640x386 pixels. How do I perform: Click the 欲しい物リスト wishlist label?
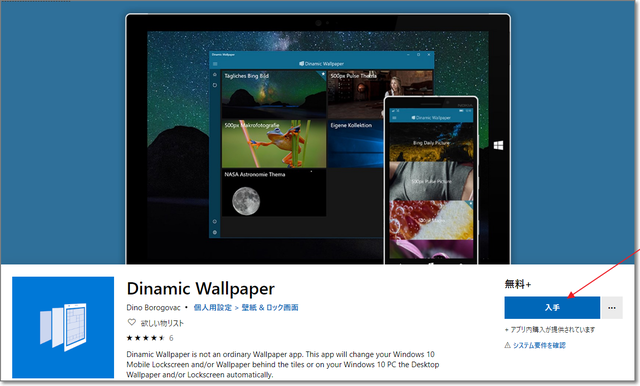(x=162, y=323)
